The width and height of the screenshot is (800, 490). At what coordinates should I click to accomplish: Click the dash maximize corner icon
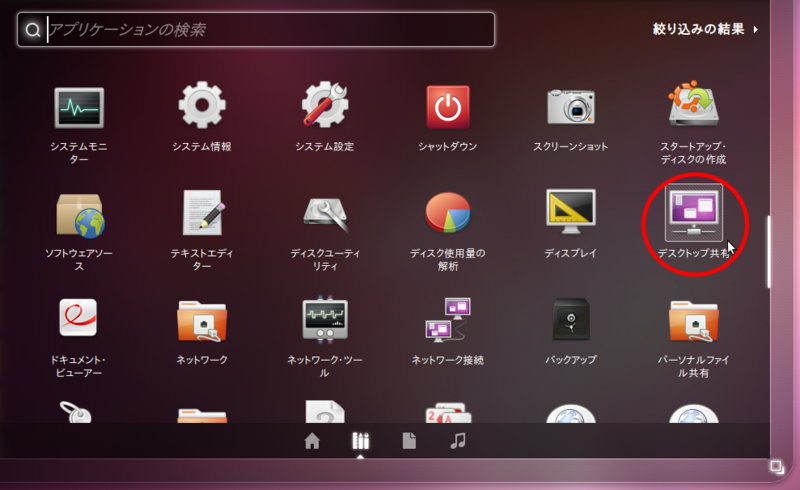pos(777,467)
